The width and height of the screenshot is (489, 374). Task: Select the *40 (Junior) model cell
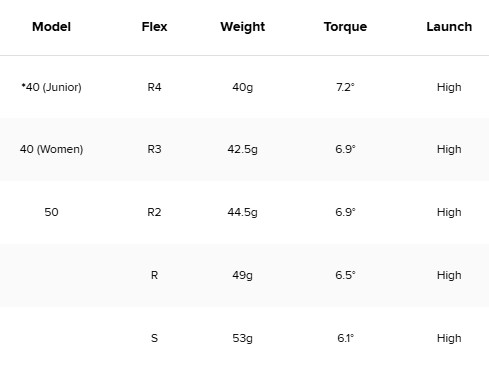pyautogui.click(x=51, y=87)
